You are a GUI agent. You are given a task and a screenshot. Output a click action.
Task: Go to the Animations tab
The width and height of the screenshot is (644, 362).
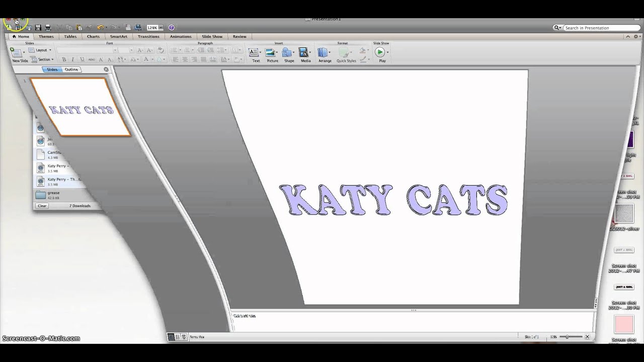tap(181, 37)
